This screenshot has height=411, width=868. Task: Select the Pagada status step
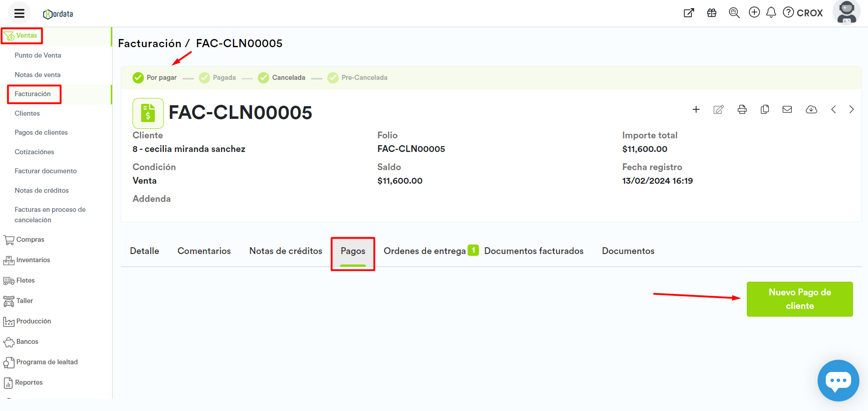218,78
